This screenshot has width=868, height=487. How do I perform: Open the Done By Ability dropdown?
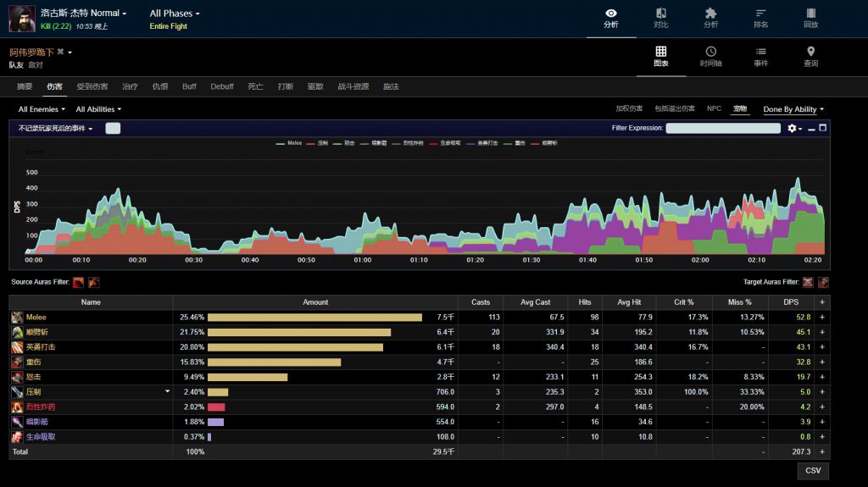coord(793,109)
